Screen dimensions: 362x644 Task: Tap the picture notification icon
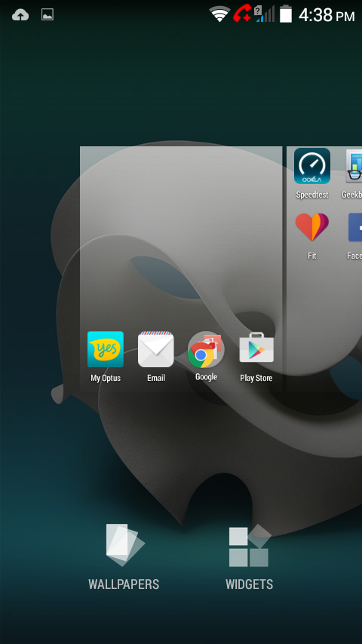pos(48,15)
